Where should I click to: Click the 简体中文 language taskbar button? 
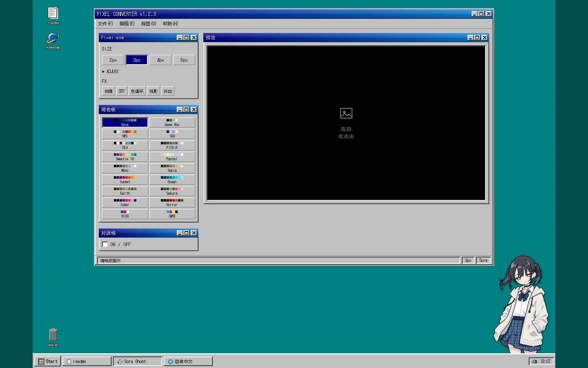coord(188,361)
